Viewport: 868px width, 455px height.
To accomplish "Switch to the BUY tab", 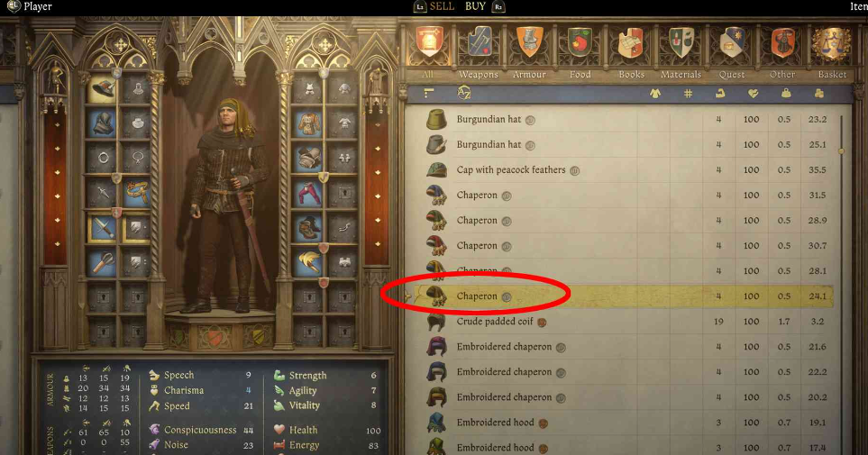I will point(476,6).
